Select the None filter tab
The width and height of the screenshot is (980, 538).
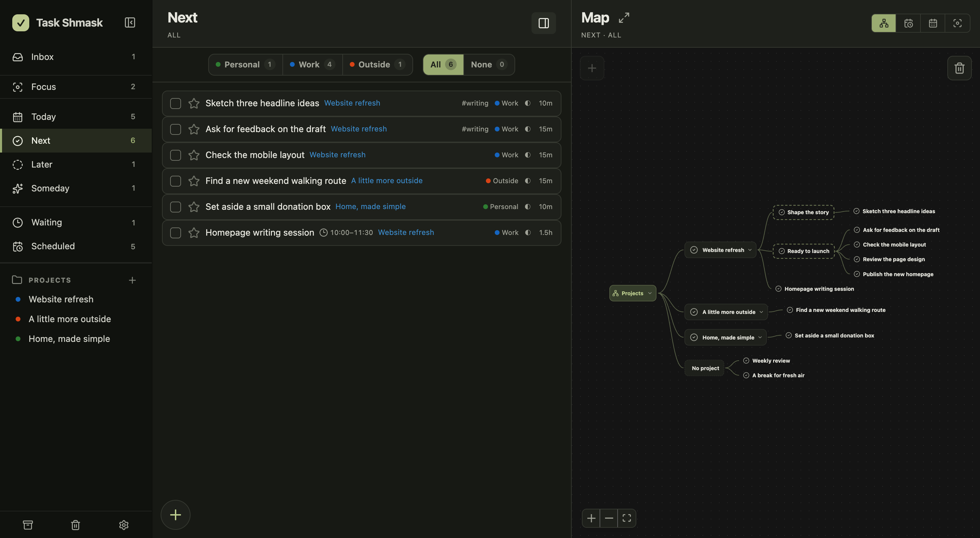[x=489, y=65]
